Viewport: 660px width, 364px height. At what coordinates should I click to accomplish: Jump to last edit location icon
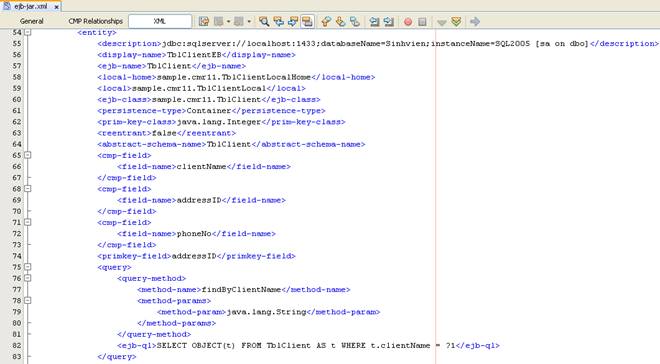click(x=204, y=21)
